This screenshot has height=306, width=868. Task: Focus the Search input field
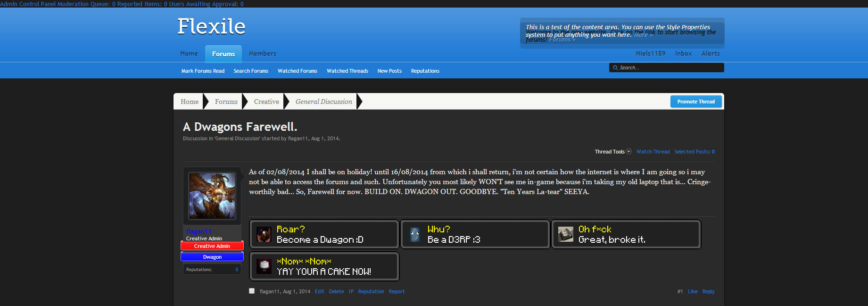[x=670, y=68]
